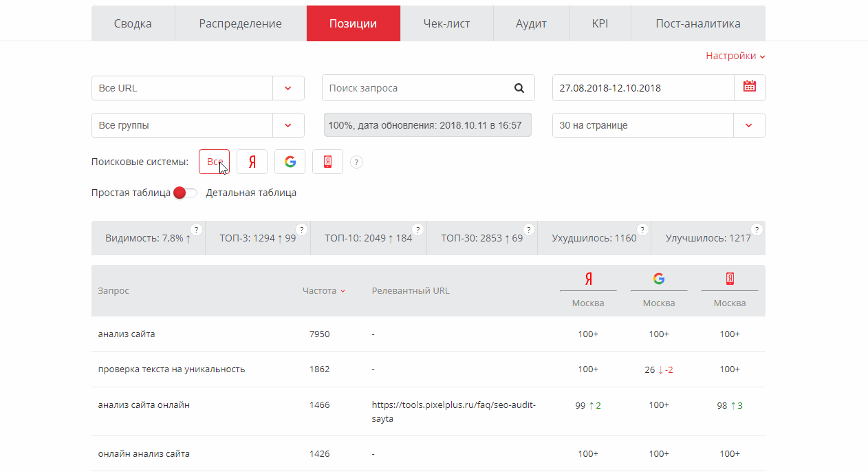This screenshot has width=868, height=474.
Task: Click the date range field 27.08.2018-12.10.2018
Action: 644,88
